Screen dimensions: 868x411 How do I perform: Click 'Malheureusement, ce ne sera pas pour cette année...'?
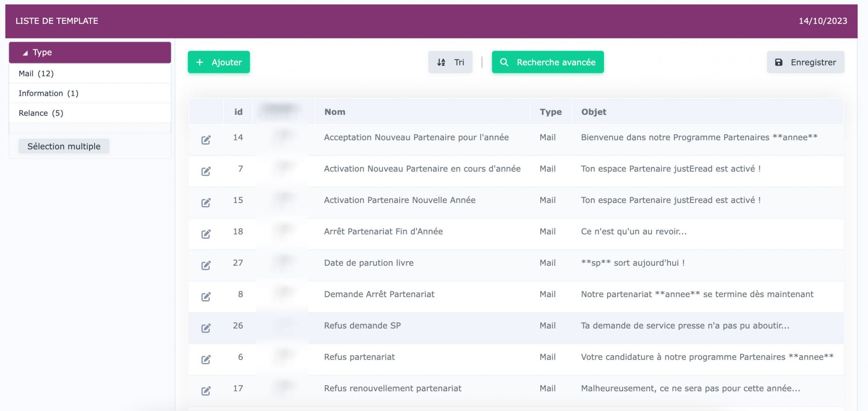tap(691, 388)
